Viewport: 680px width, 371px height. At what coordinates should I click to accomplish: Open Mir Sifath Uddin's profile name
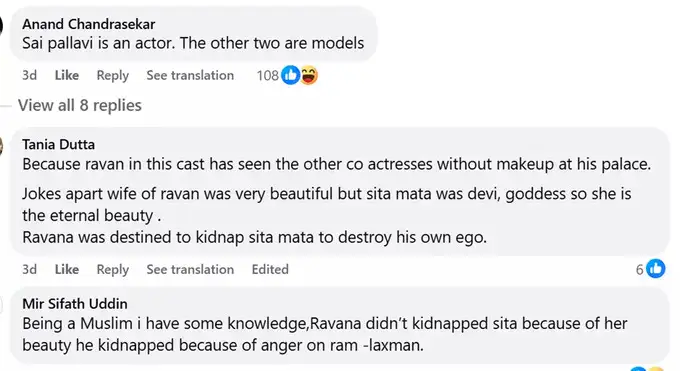(75, 304)
